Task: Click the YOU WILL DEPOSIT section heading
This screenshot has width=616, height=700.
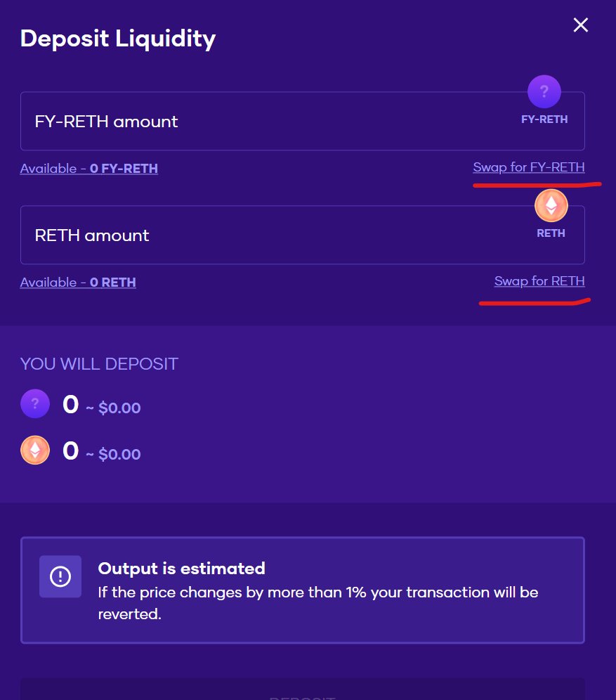Action: (x=99, y=364)
